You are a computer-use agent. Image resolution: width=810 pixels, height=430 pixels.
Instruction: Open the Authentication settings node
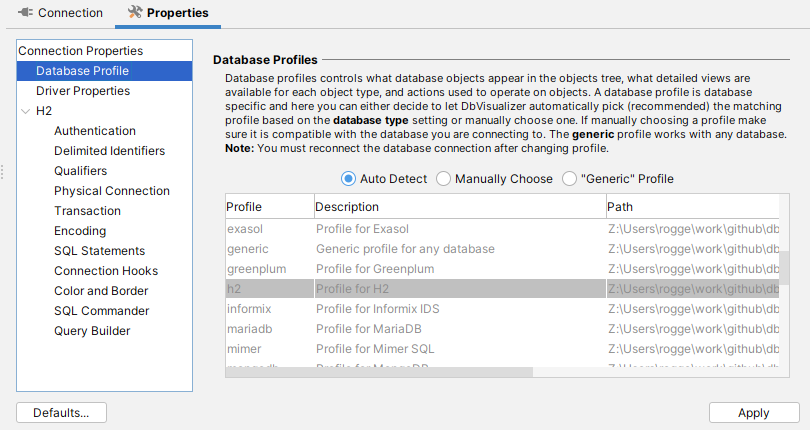point(95,131)
